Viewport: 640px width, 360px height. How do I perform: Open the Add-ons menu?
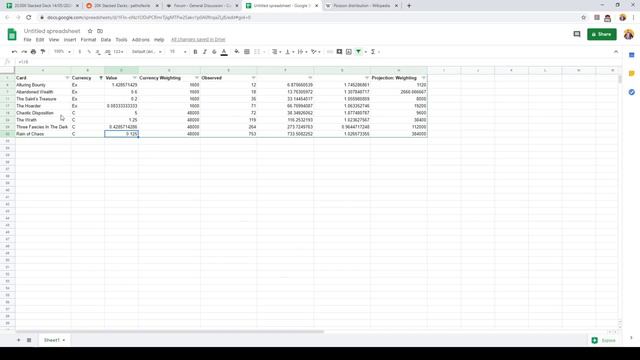point(141,40)
